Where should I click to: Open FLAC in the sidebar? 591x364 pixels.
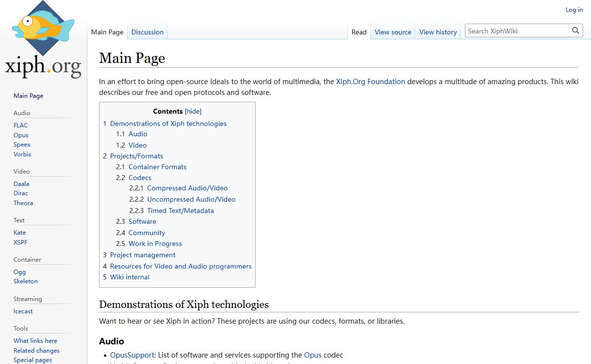(21, 125)
